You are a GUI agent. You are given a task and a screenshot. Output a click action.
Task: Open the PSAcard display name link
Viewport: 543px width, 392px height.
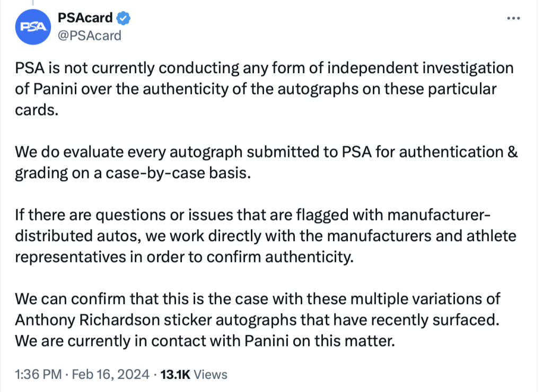[x=85, y=17]
